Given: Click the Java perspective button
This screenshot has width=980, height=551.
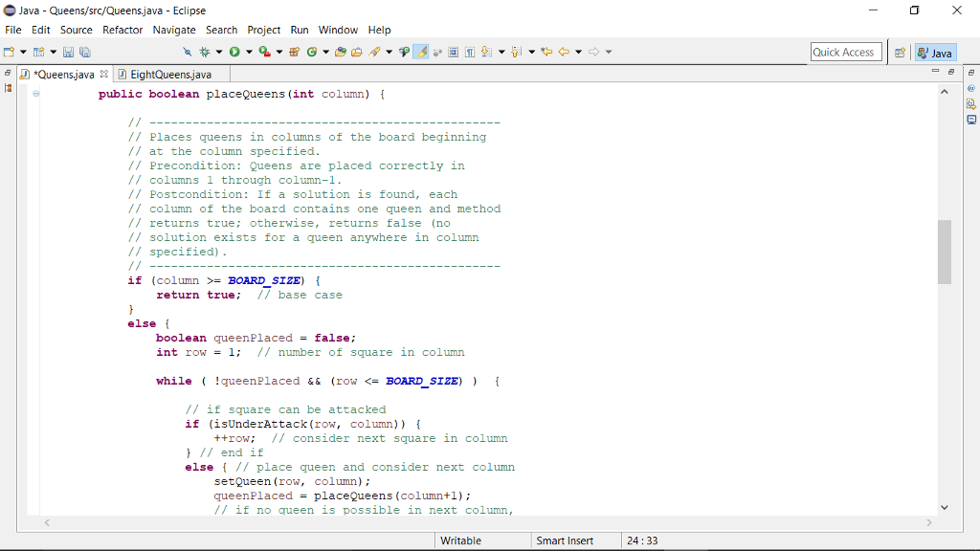Looking at the screenshot, I should coord(935,52).
